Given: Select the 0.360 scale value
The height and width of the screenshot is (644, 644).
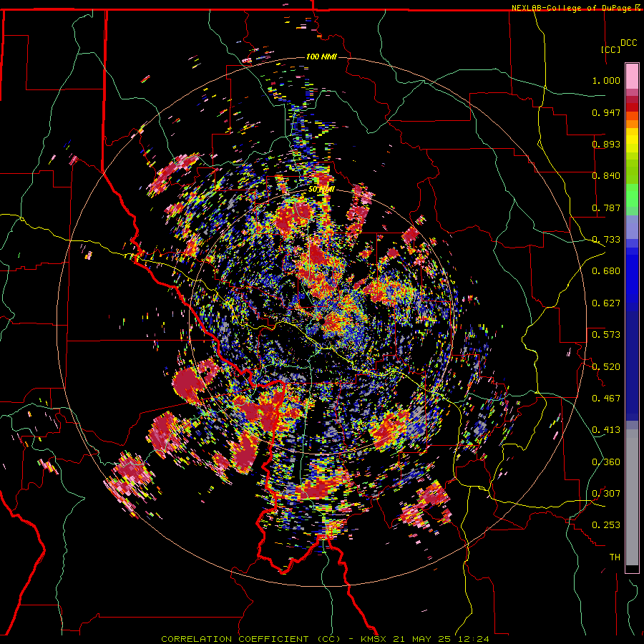Looking at the screenshot, I should [606, 462].
